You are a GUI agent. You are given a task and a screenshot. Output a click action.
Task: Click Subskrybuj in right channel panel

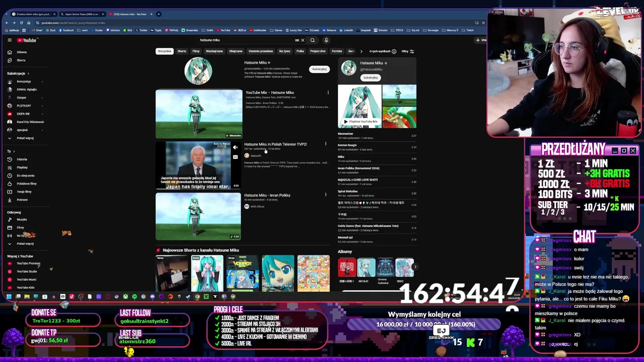pyautogui.click(x=371, y=77)
